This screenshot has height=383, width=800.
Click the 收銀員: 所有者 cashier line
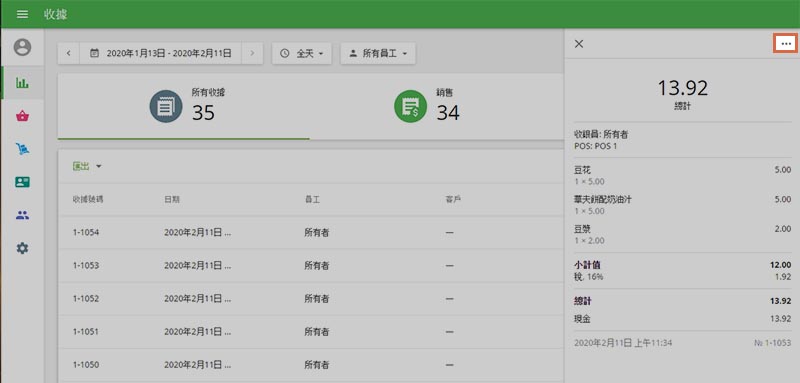coord(601,135)
